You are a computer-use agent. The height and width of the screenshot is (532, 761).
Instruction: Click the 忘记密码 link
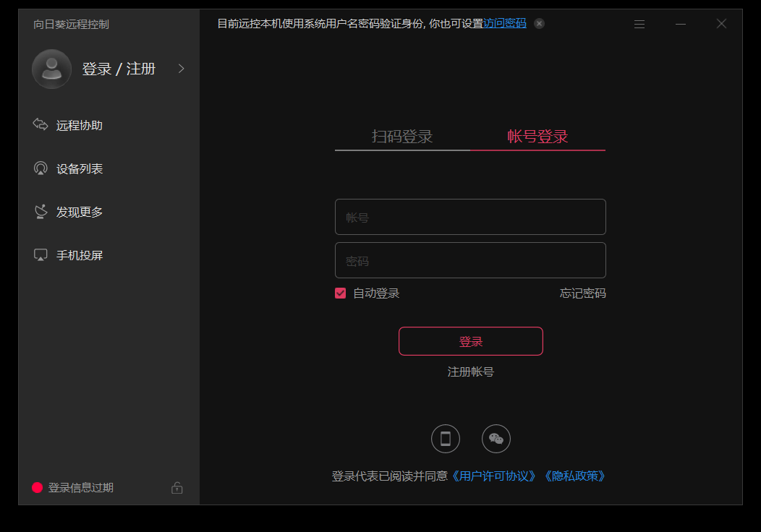[x=582, y=293]
